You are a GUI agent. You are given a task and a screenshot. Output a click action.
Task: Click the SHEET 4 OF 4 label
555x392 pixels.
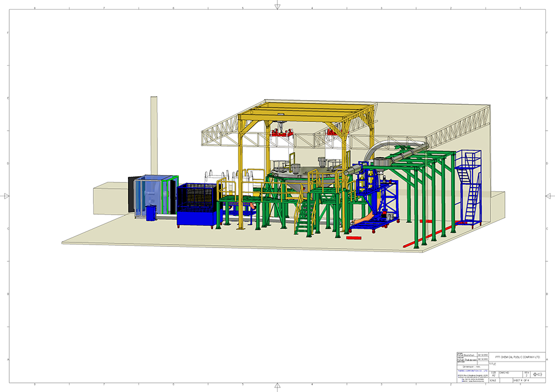point(521,380)
